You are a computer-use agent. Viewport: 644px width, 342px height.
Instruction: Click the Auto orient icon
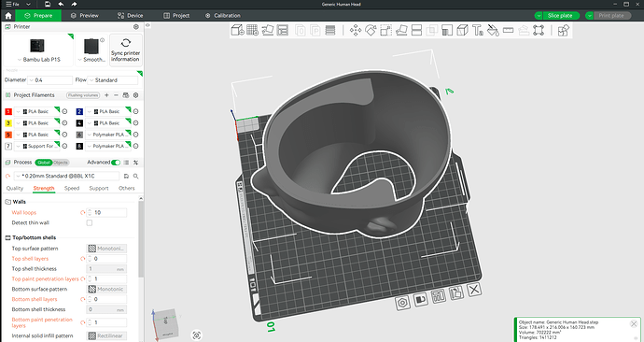(267, 30)
